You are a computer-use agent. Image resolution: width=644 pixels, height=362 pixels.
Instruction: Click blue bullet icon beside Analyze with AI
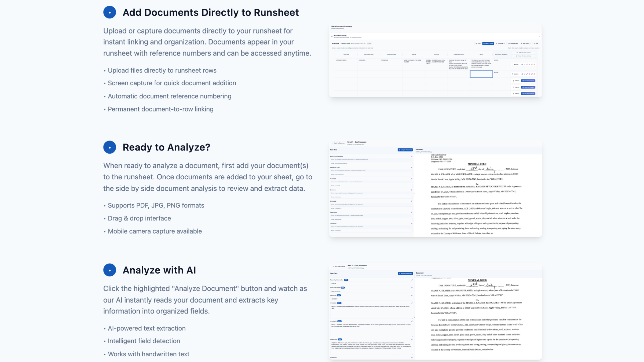pos(109,270)
